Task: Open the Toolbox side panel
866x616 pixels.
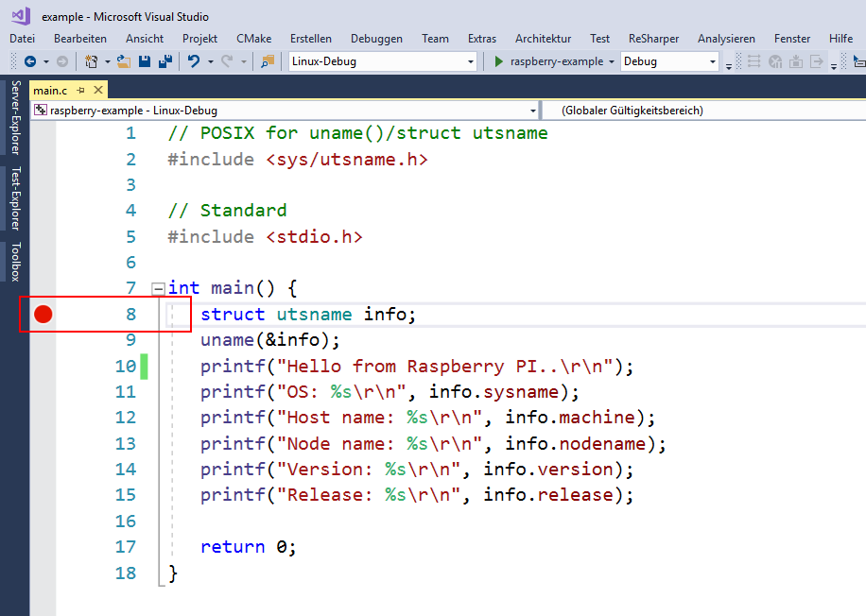Action: click(x=15, y=262)
